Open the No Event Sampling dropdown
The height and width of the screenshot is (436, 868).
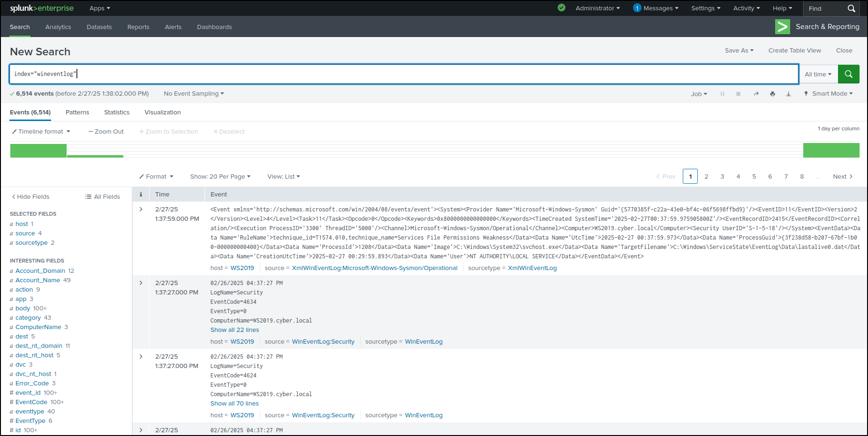pos(193,93)
